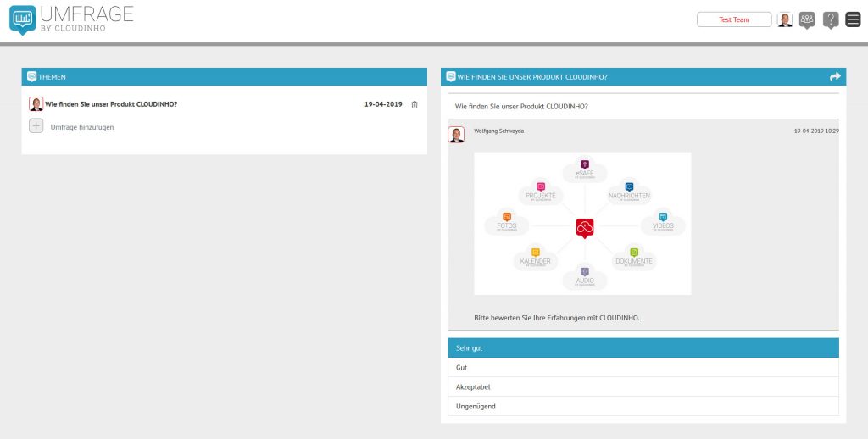Click the Umfrage hinzufügen link
The width and height of the screenshot is (868, 439).
82,127
